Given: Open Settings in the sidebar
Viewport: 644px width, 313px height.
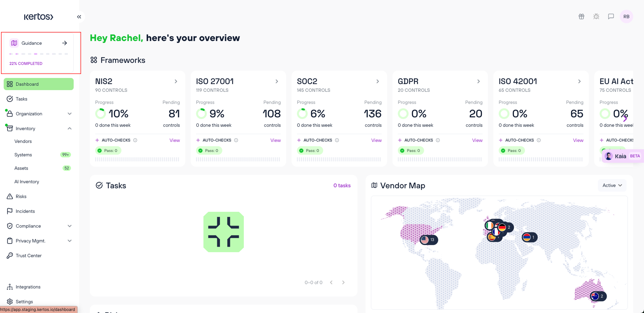Looking at the screenshot, I should [39, 302].
